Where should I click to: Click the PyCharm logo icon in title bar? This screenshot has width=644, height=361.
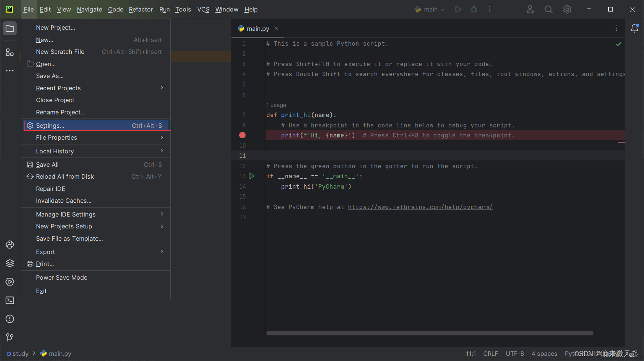[x=10, y=9]
